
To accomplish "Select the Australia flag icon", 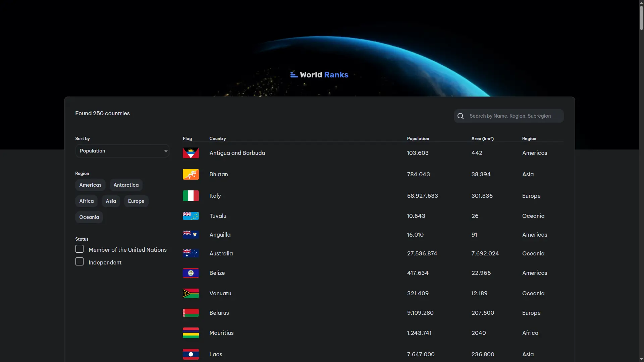I will (191, 253).
